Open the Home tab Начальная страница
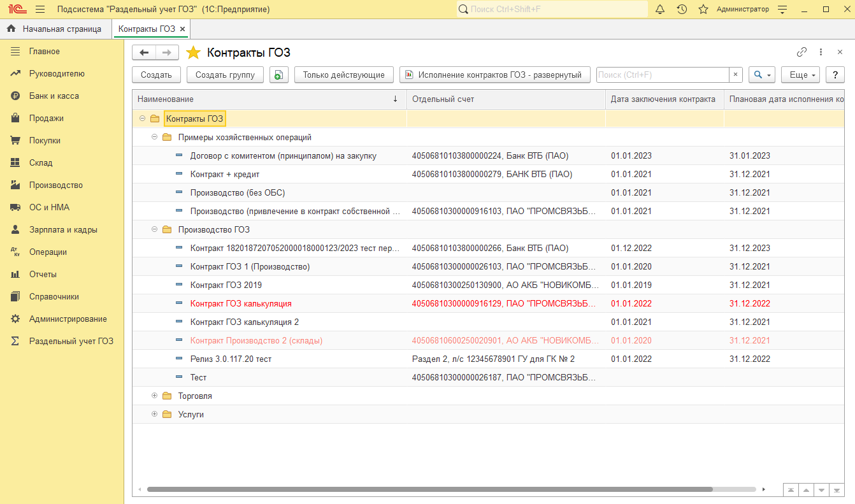Viewport: 855px width, 504px height. coord(55,29)
